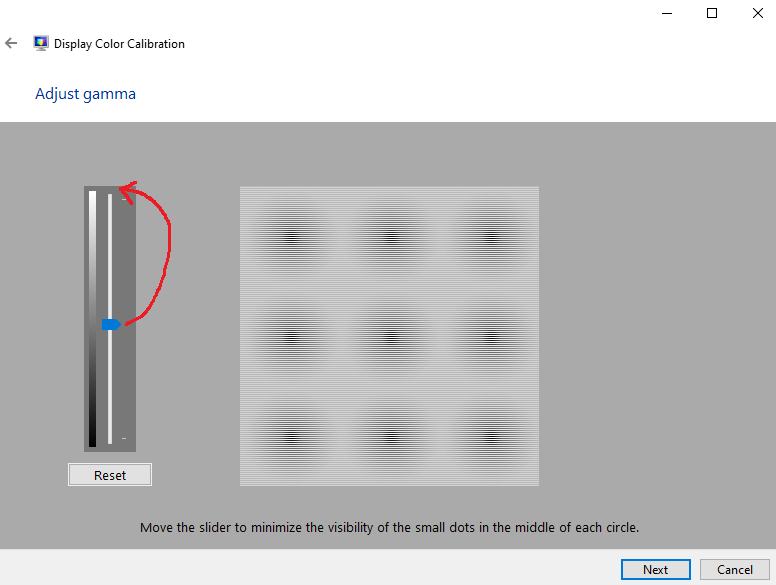Cancel the color calibration wizard
The height and width of the screenshot is (585, 776).
click(735, 570)
